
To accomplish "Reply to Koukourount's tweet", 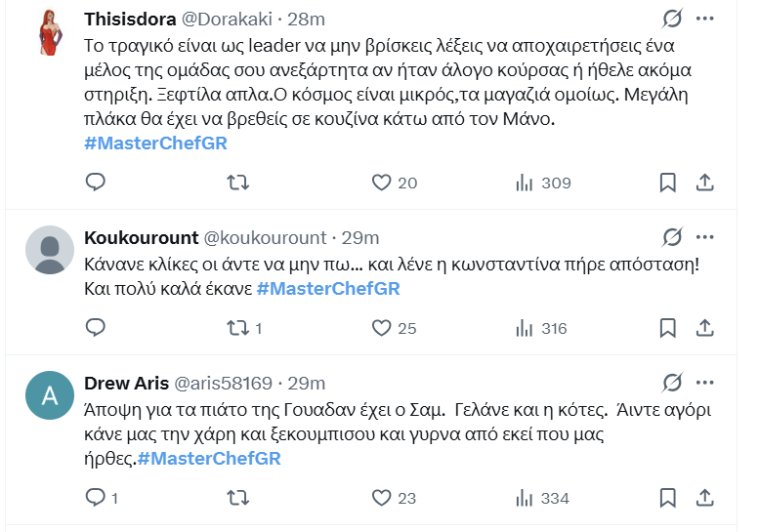I will [95, 328].
